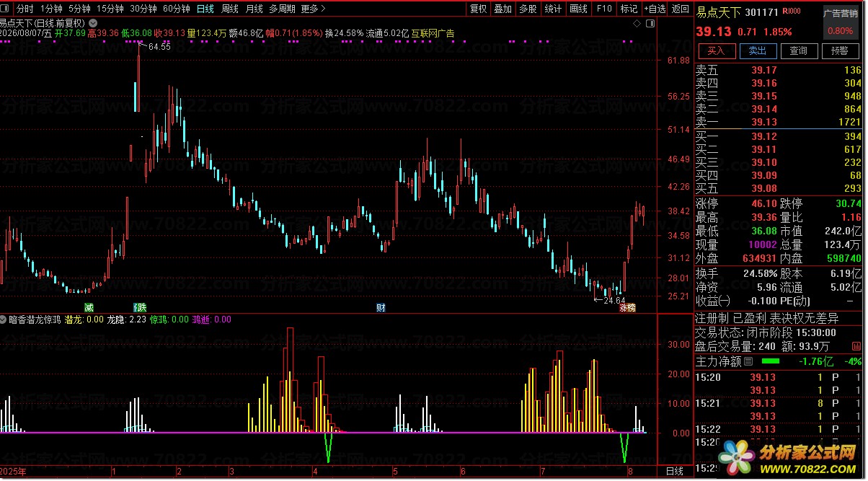Click the 预警 alert button
868x481 pixels.
coord(839,50)
